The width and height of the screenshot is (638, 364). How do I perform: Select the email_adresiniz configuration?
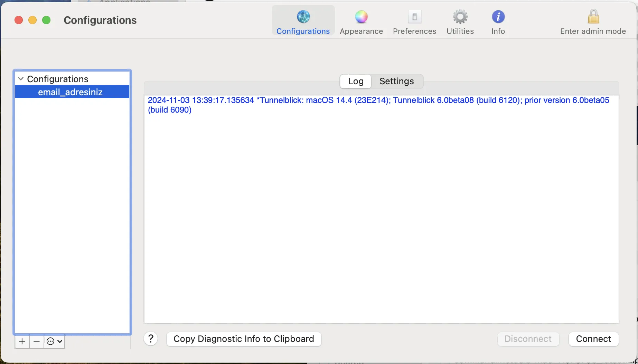[72, 92]
